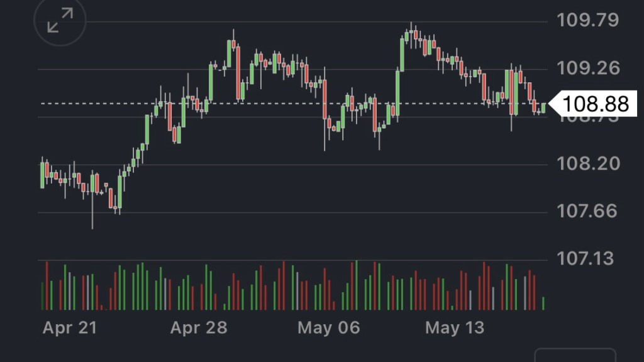
Task: Expand the chart to fullscreen
Action: click(x=60, y=21)
